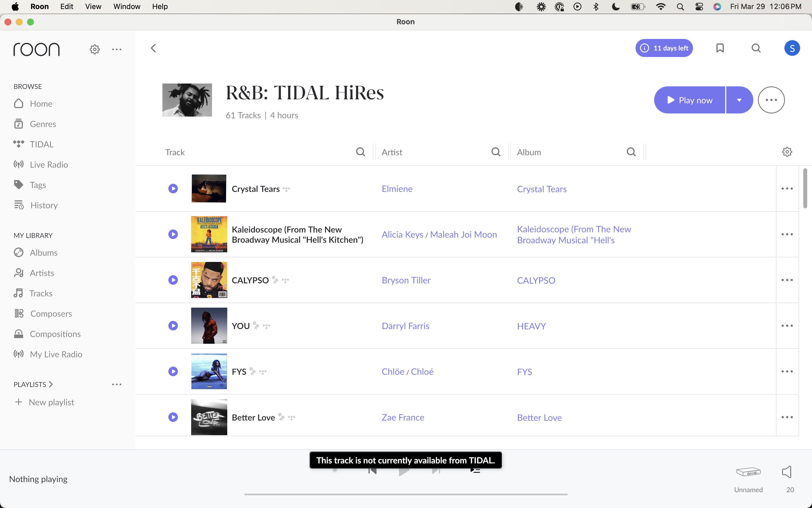The image size is (812, 508).
Task: Open the S profile avatar
Action: [792, 48]
